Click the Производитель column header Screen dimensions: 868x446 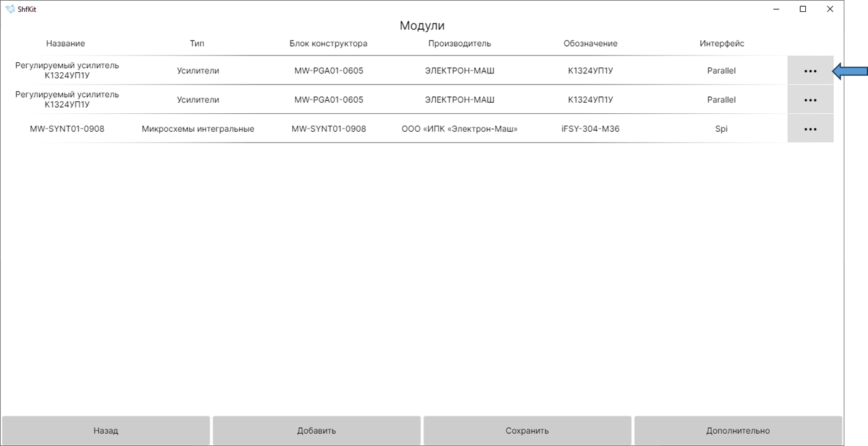click(459, 44)
